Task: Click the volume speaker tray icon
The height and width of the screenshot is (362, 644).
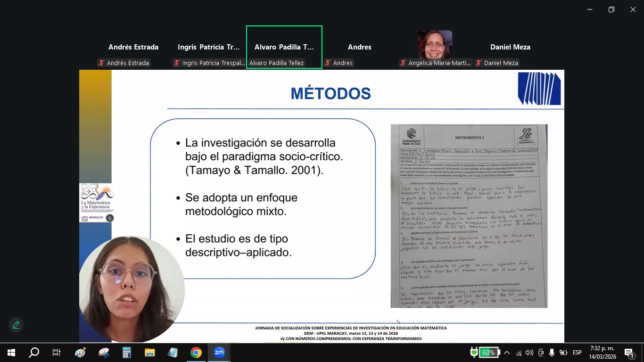Action: point(529,353)
